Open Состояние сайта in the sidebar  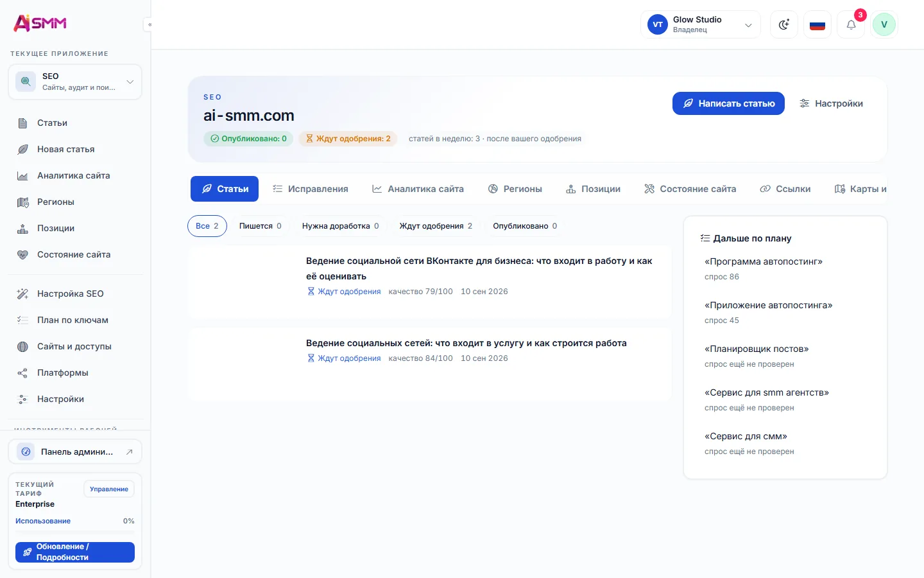coord(75,254)
